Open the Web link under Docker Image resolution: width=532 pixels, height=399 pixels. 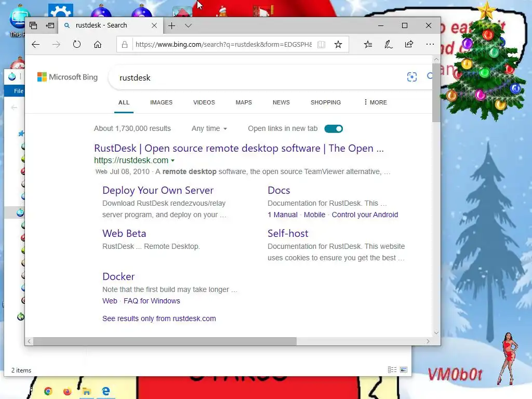coord(110,301)
